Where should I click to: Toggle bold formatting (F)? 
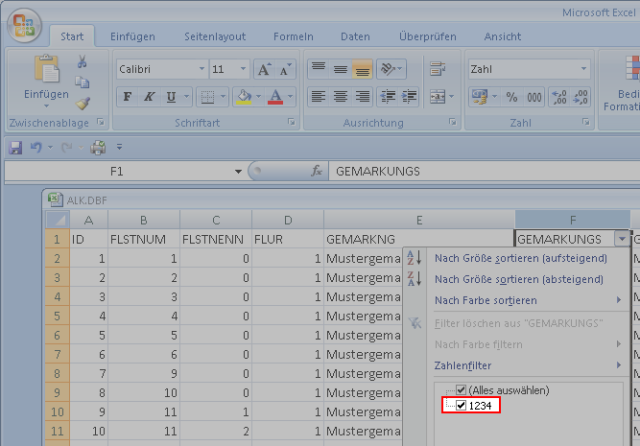pyautogui.click(x=127, y=97)
